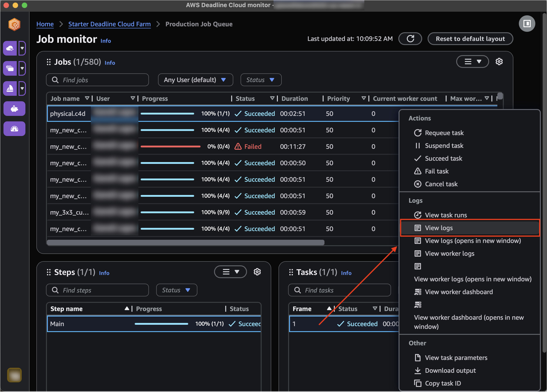Toggle the panel layout icon at top right

coord(527,24)
